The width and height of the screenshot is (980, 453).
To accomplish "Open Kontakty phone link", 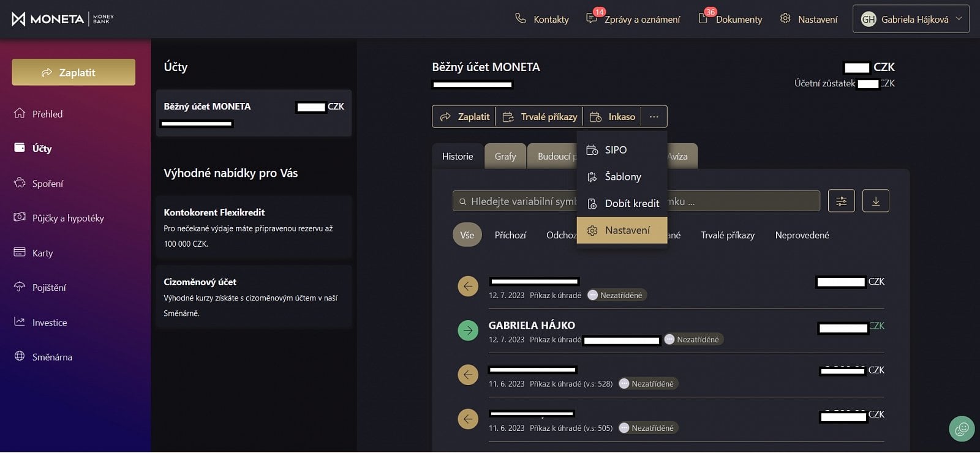I will [542, 19].
